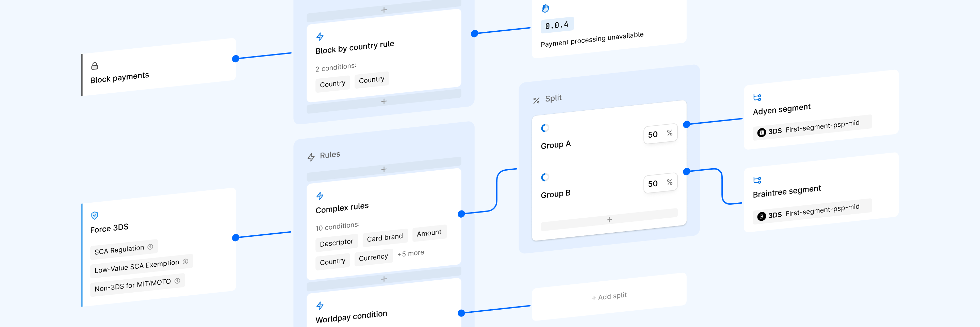Click the lightning icon on Worldpay condition
The image size is (980, 327).
320,306
